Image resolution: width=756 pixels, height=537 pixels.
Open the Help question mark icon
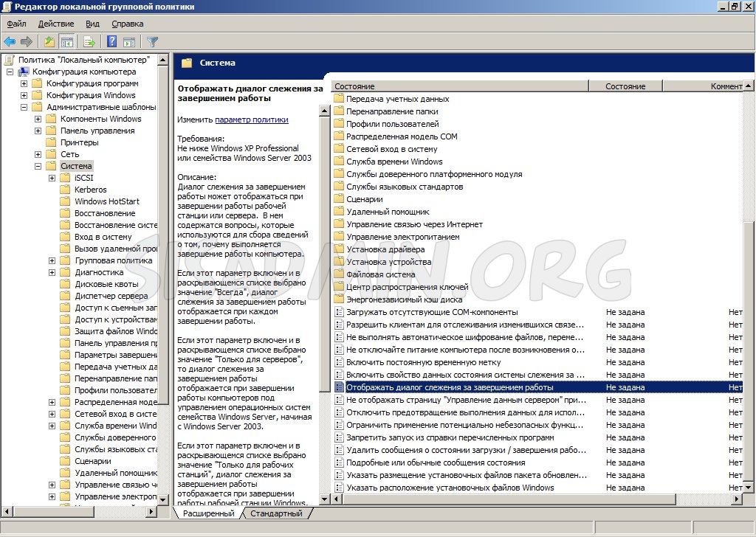(112, 42)
